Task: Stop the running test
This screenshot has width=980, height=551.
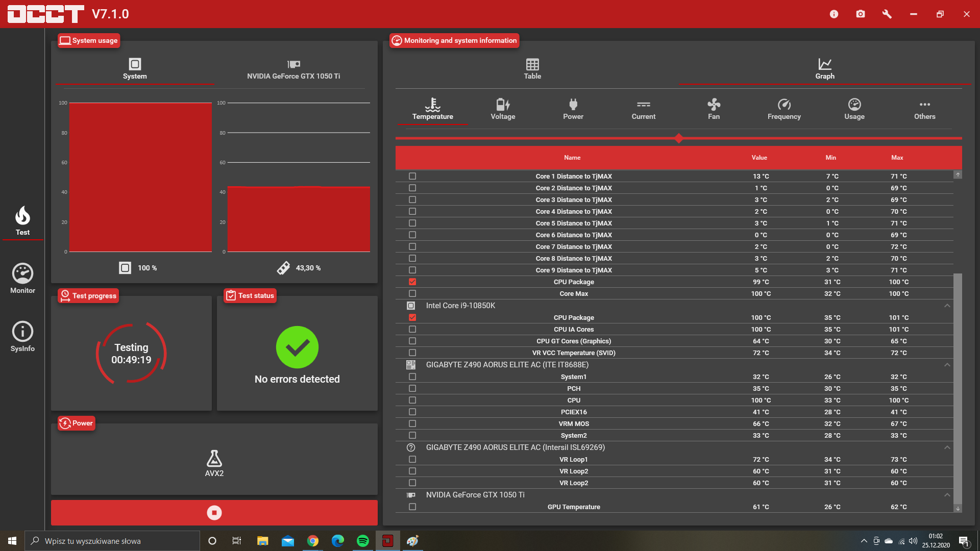Action: (214, 513)
